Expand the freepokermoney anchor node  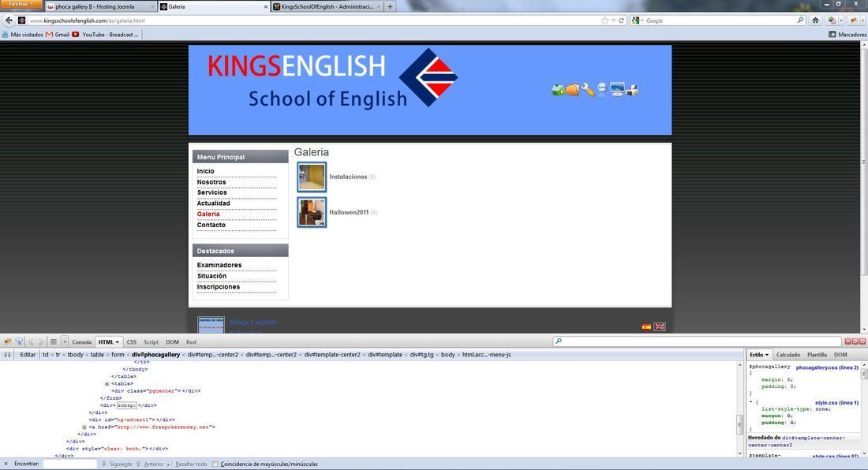(84, 427)
